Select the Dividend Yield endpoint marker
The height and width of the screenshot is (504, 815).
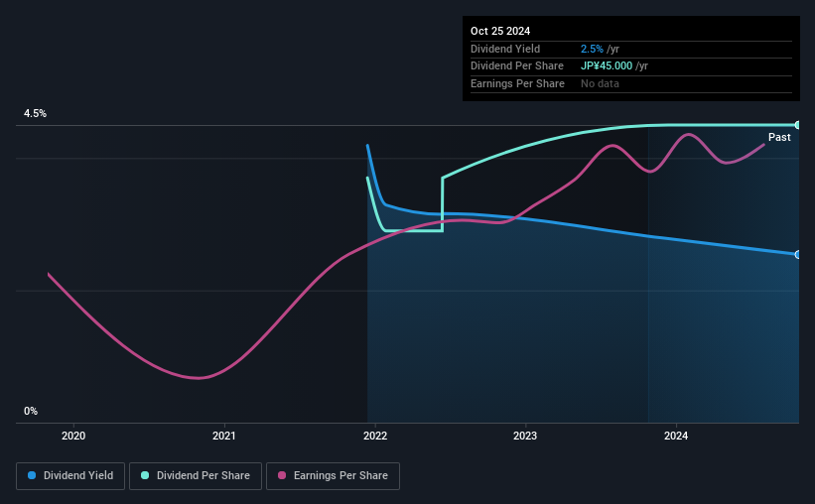(x=798, y=255)
